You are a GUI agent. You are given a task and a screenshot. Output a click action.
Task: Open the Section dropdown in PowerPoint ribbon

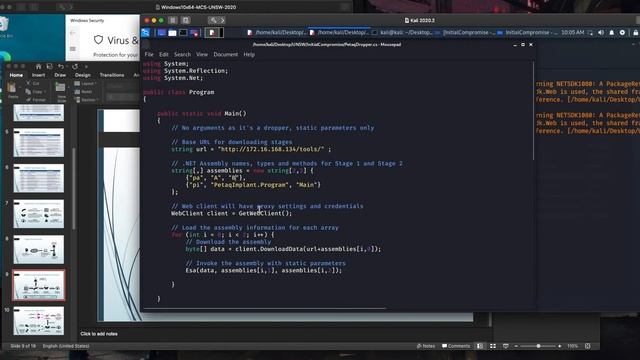[85, 100]
